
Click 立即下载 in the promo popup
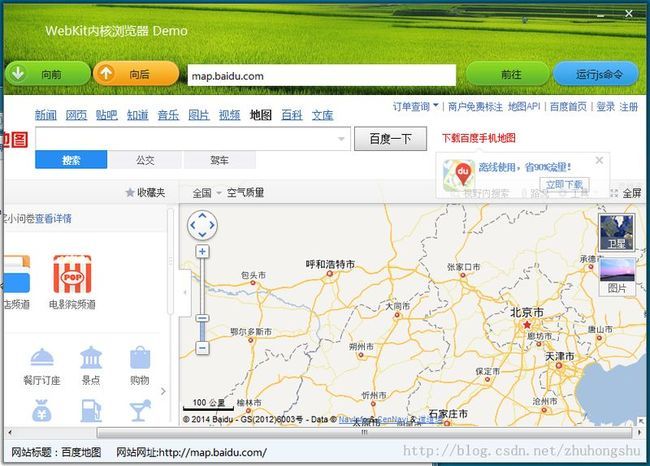565,184
